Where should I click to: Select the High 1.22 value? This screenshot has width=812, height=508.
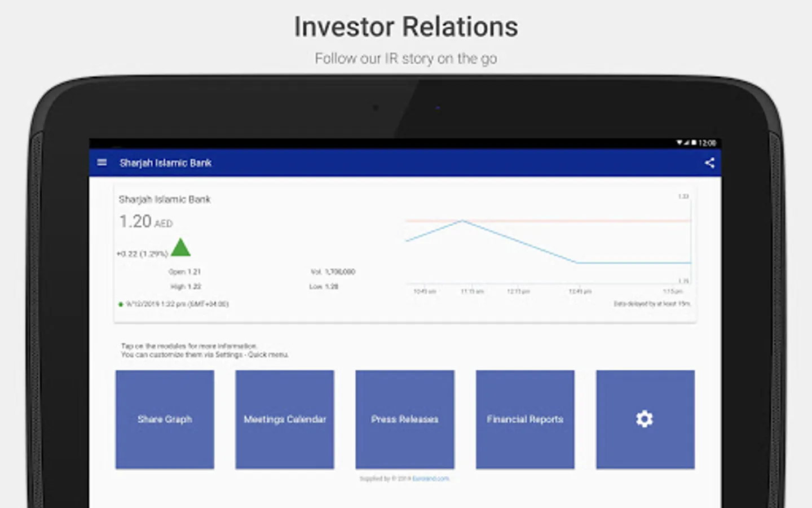(x=186, y=287)
